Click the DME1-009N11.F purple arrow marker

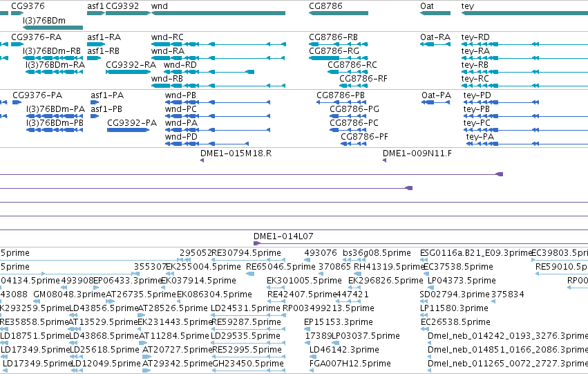tap(384, 160)
